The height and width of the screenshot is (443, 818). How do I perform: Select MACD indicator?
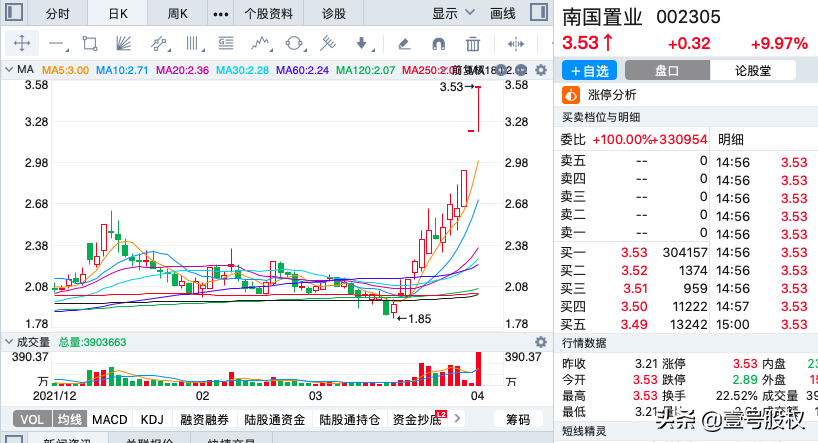[110, 420]
